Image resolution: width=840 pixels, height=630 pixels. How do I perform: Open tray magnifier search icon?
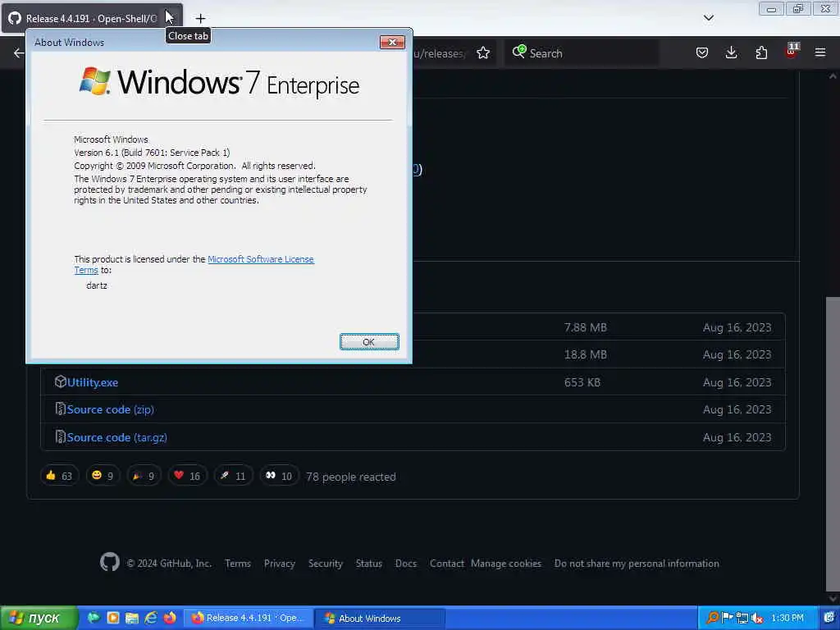713,619
